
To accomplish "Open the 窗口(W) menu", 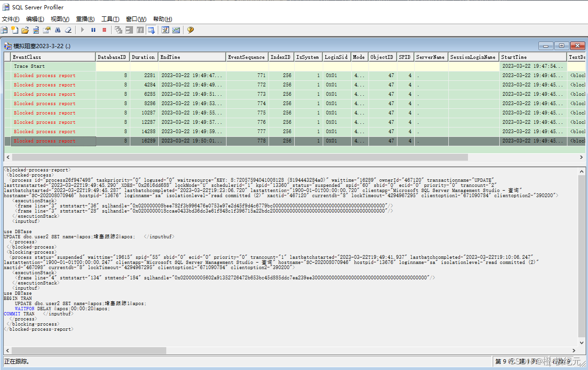I will [x=136, y=19].
